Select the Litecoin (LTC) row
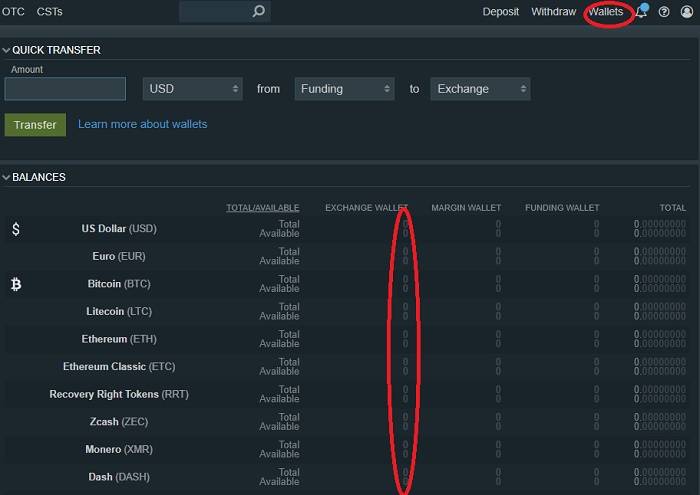The height and width of the screenshot is (495, 700). [x=347, y=311]
